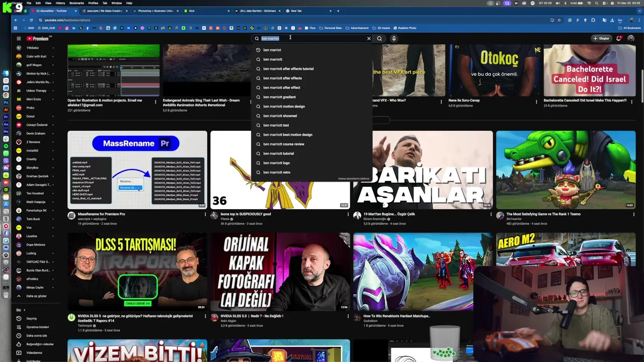Switch to the New Tab tab

click(309, 11)
